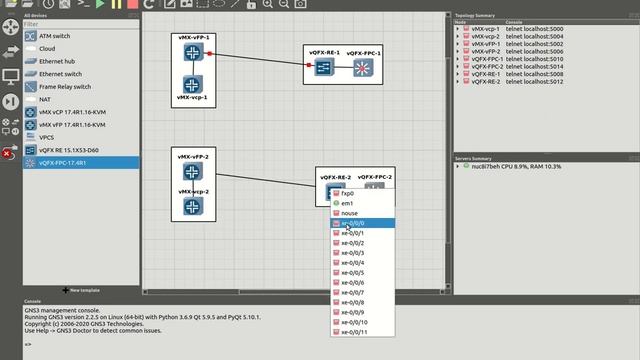
Task: Choose xe-0/0/0 interface in port menu
Action: pyautogui.click(x=362, y=223)
